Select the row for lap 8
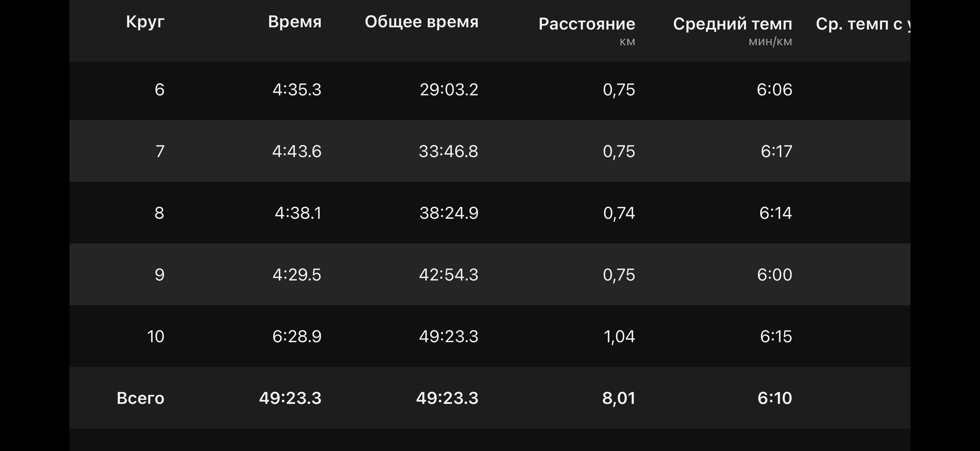Image resolution: width=980 pixels, height=451 pixels. [x=490, y=213]
